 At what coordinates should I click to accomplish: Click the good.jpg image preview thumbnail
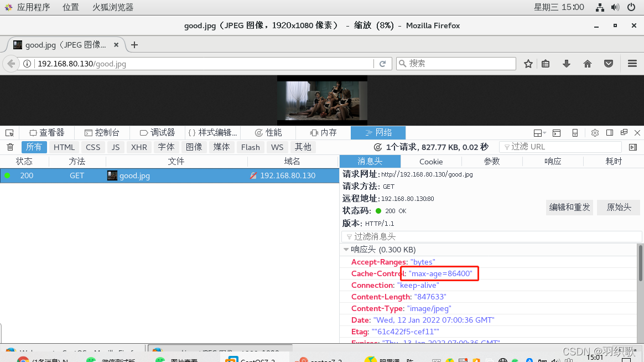322,100
